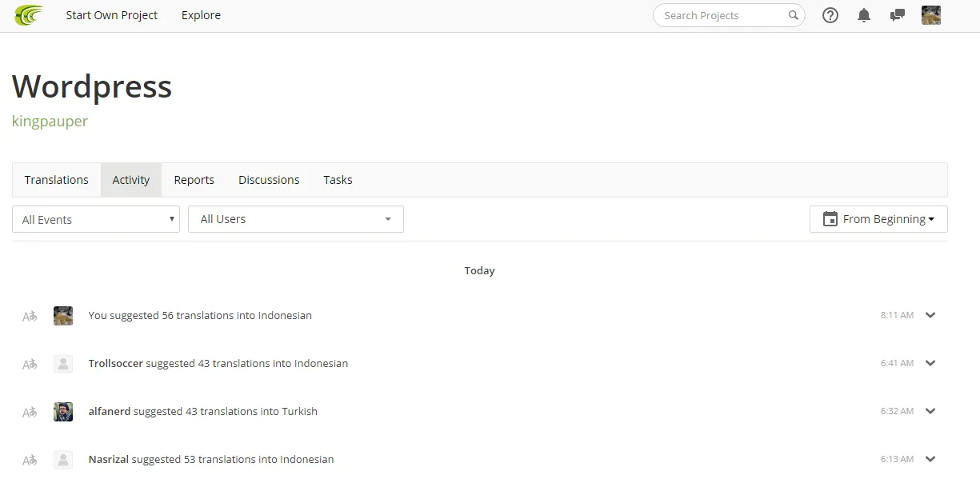
Task: Switch to the Reports tab
Action: [194, 180]
